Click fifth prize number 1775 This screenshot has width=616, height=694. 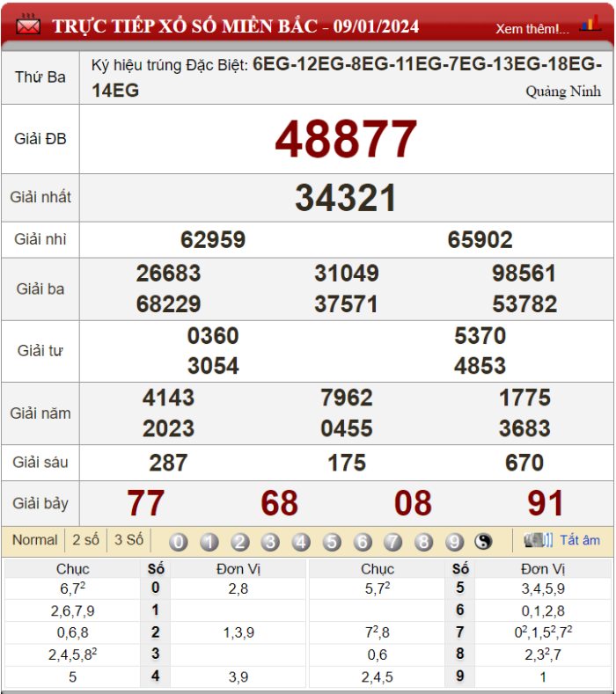click(x=524, y=398)
